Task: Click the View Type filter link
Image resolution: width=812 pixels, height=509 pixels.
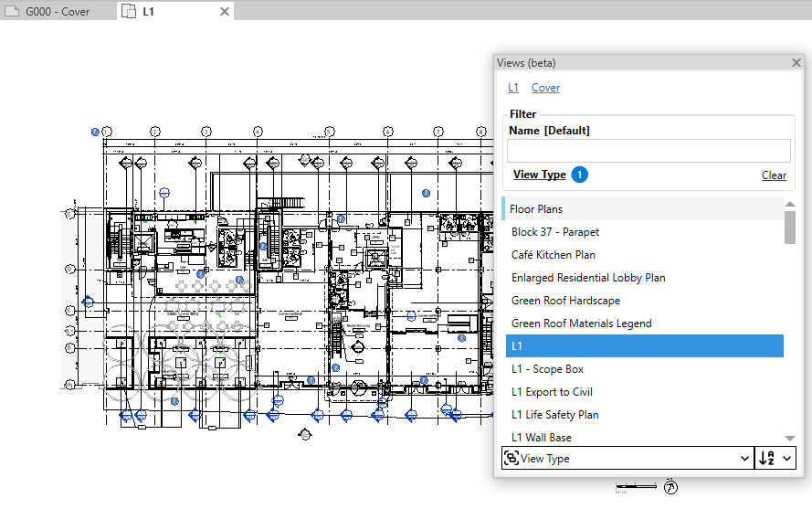Action: 539,175
